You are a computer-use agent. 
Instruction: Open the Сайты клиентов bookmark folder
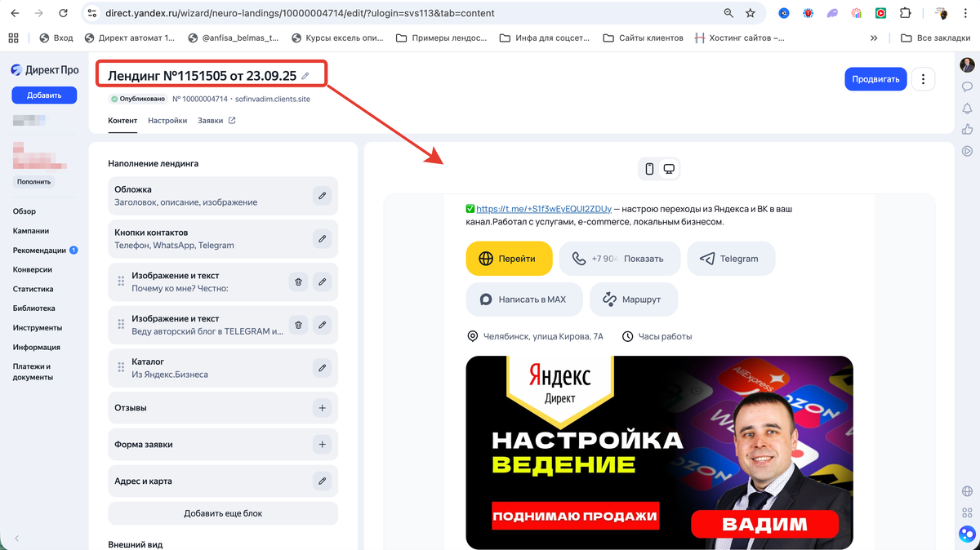tap(644, 38)
